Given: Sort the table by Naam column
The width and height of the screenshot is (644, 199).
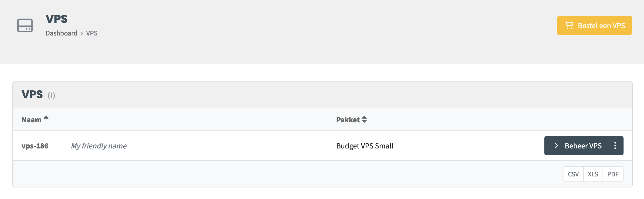Looking at the screenshot, I should [x=31, y=120].
